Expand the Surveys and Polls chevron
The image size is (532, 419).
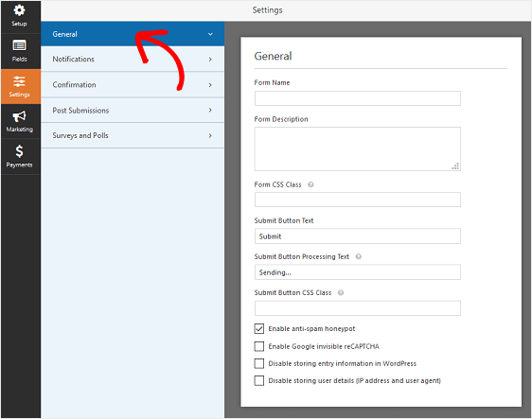click(210, 135)
